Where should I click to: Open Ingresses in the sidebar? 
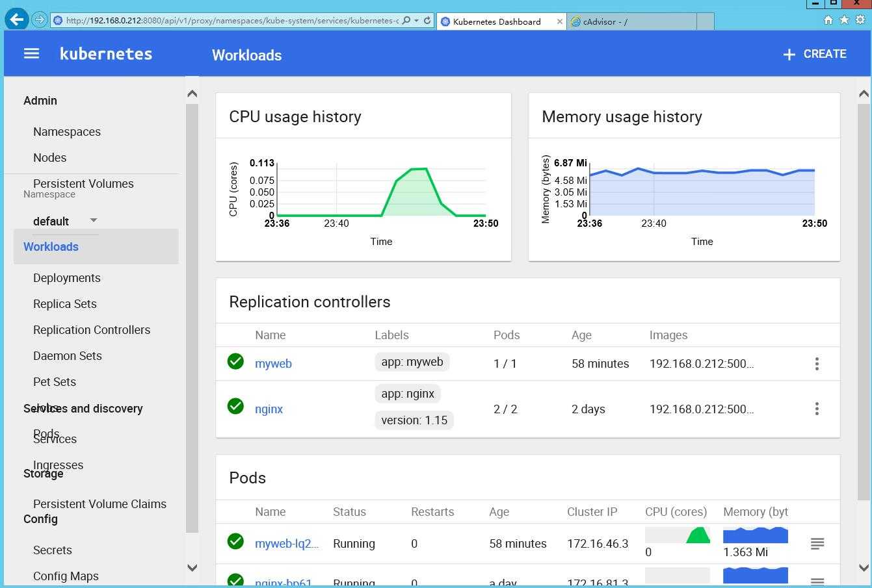coord(59,465)
